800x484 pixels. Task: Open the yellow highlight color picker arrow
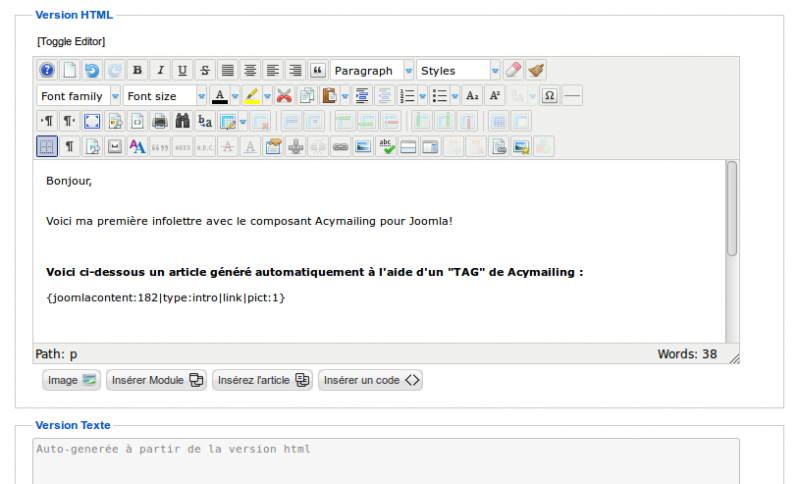point(267,96)
